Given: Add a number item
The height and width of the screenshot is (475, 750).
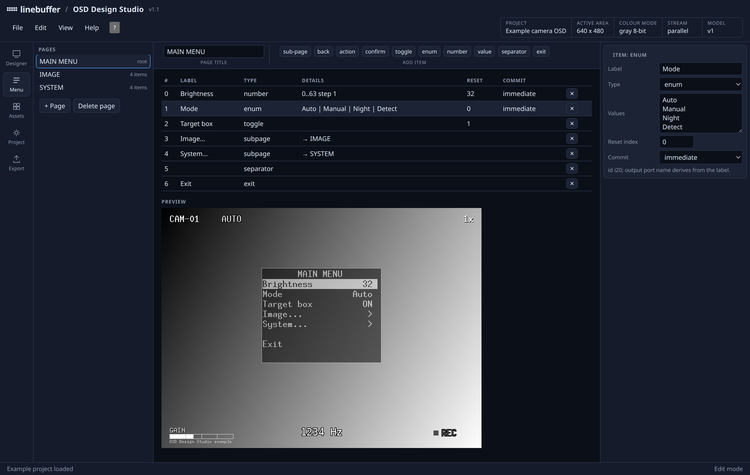Looking at the screenshot, I should pos(457,52).
